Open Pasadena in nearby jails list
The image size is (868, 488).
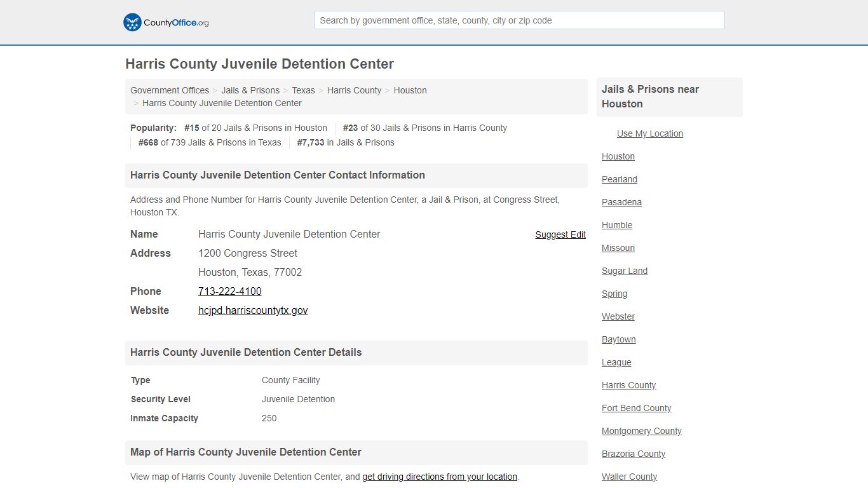pyautogui.click(x=621, y=202)
